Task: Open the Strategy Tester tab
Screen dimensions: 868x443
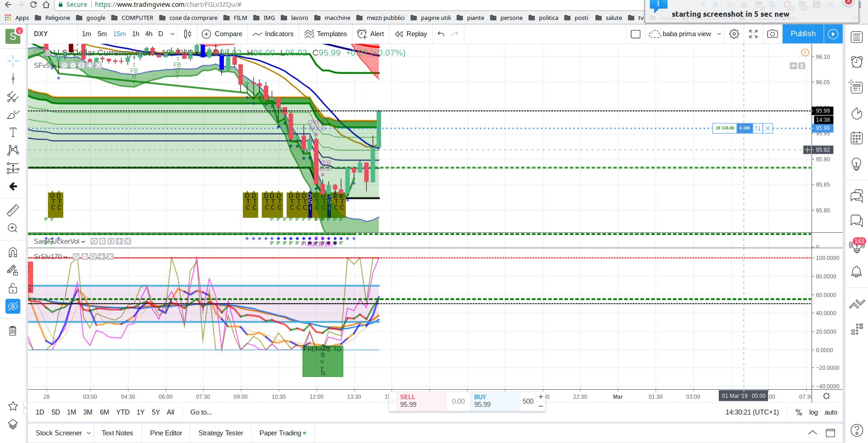Action: click(221, 433)
